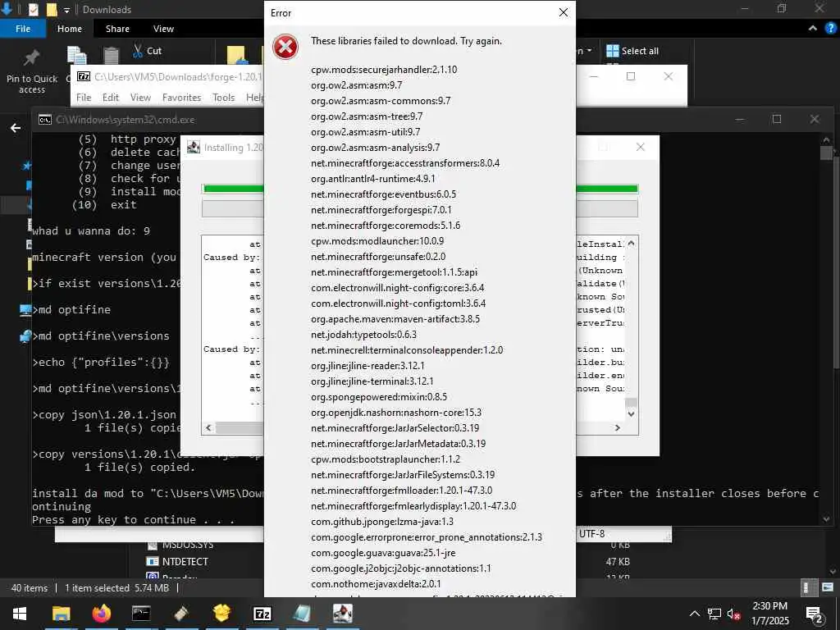Image resolution: width=840 pixels, height=630 pixels.
Task: Click the UTF-8 status bar label
Action: point(591,533)
